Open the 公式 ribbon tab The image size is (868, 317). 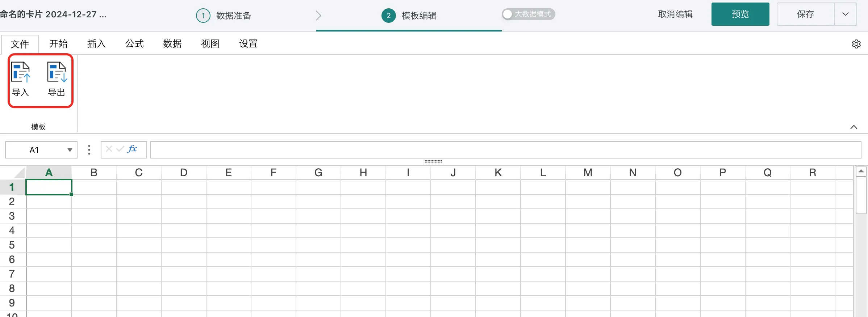[x=134, y=44]
